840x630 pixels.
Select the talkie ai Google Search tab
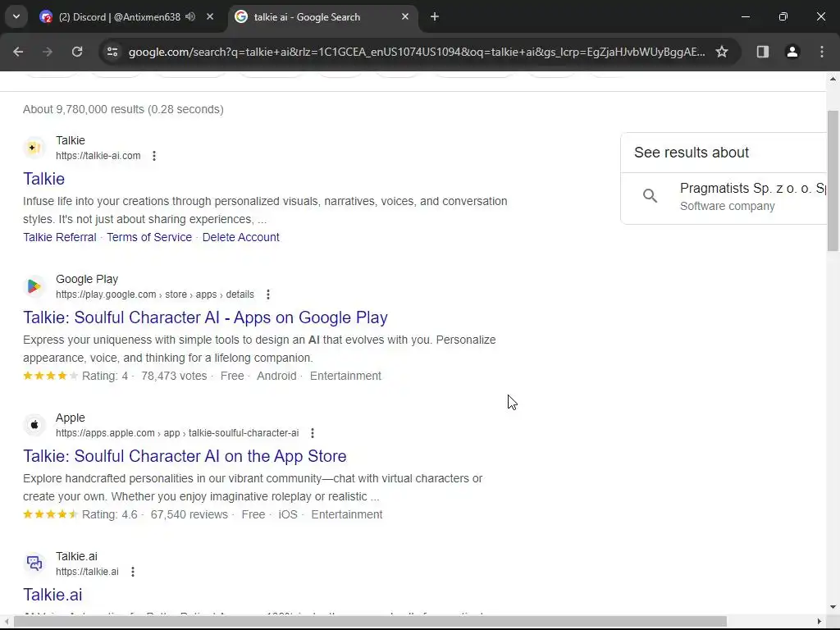click(x=322, y=17)
